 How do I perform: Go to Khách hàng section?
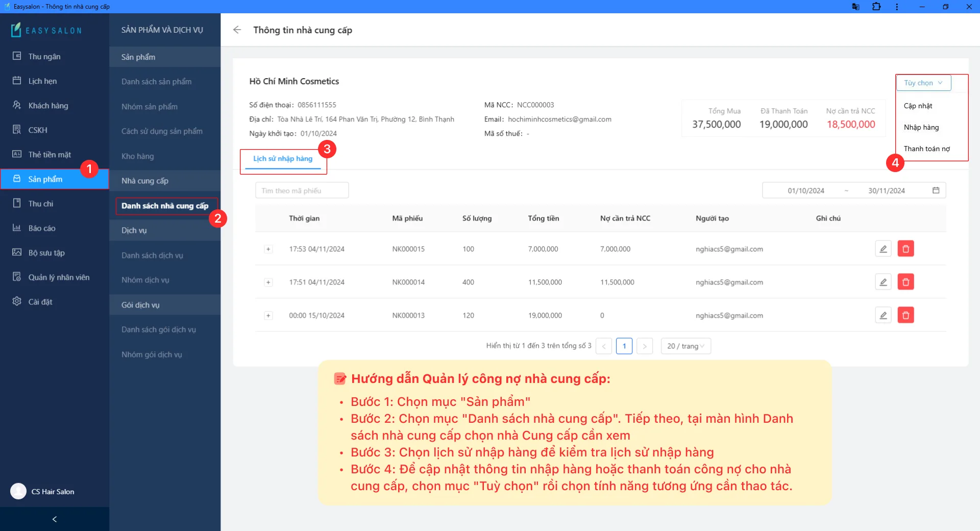[x=54, y=106]
